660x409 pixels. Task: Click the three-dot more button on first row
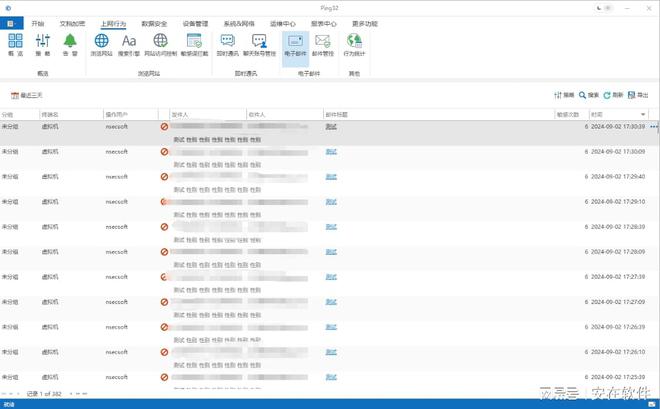tap(653, 127)
